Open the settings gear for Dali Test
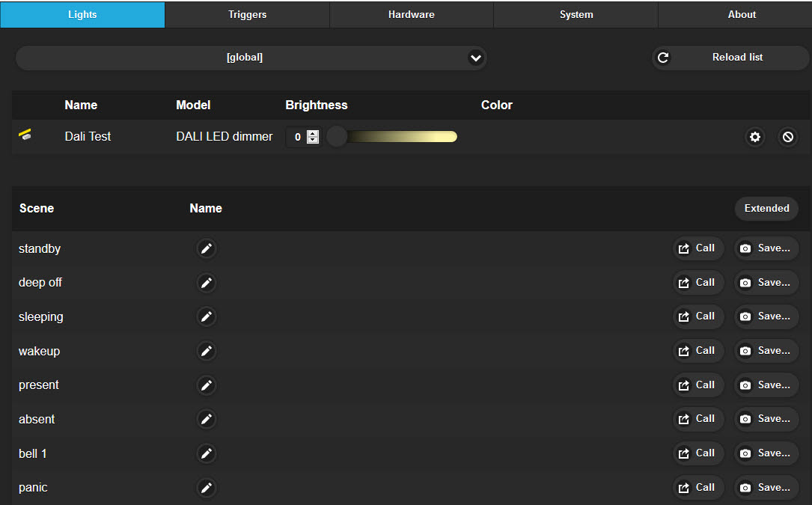812x505 pixels. 754,137
